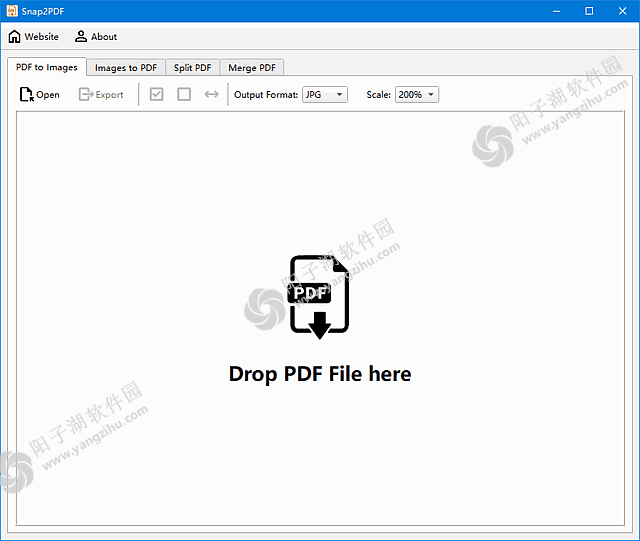
Task: Maximize the Snap2PDF window
Action: pos(589,11)
